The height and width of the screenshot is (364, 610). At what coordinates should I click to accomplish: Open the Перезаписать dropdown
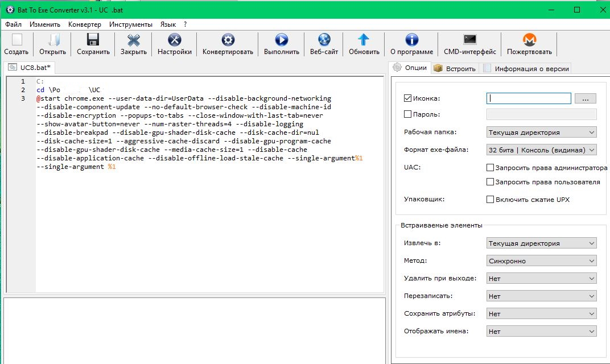[x=541, y=296]
